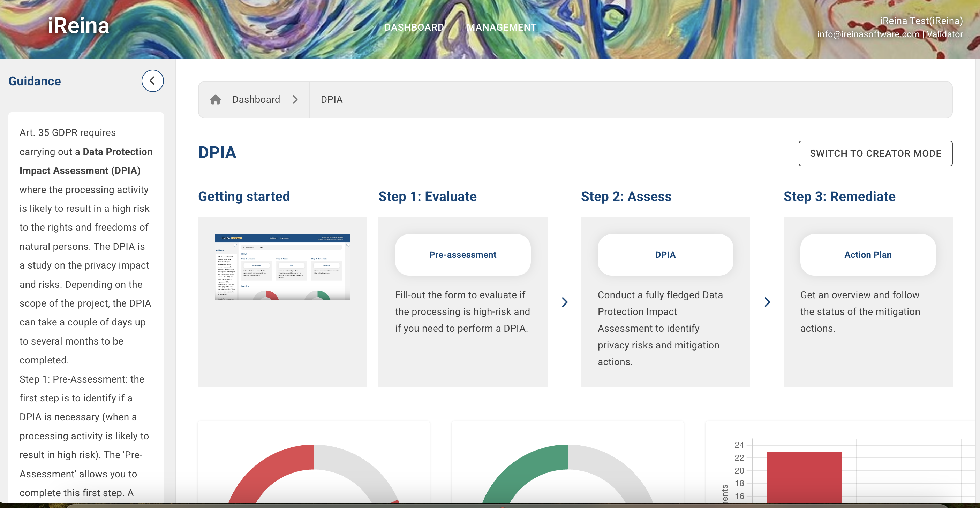Screen dimensions: 980x508
Task: Open the Pre-assessment card button
Action: pyautogui.click(x=462, y=255)
